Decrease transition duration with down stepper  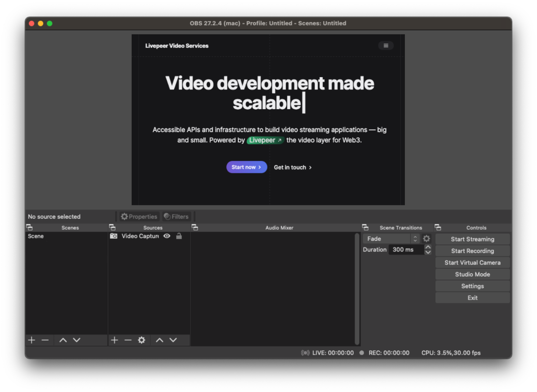click(428, 252)
